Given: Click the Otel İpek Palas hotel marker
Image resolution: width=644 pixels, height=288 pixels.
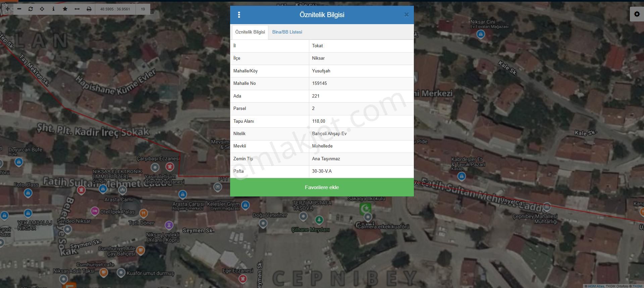Looking at the screenshot, I should tap(95, 211).
